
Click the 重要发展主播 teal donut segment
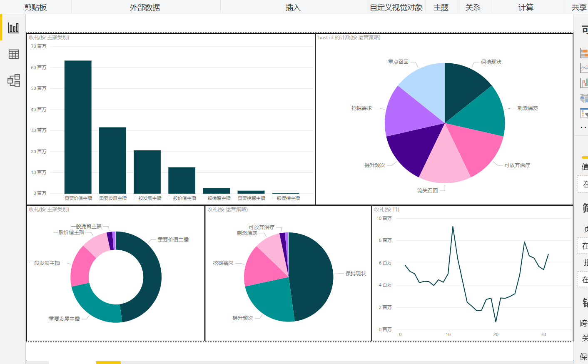(95, 305)
